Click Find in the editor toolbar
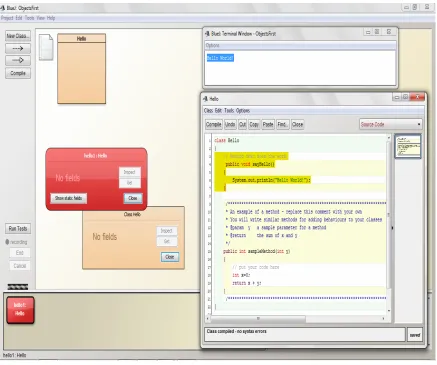 282,124
